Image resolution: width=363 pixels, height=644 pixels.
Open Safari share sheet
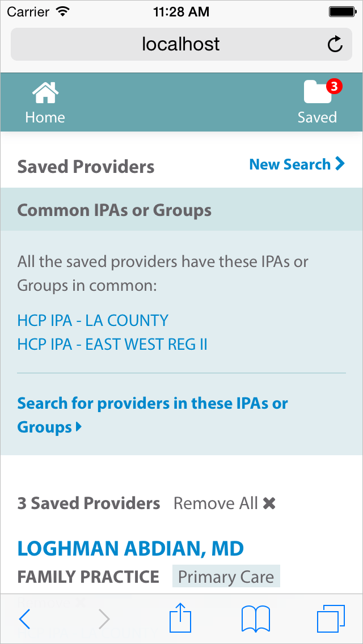click(x=181, y=618)
